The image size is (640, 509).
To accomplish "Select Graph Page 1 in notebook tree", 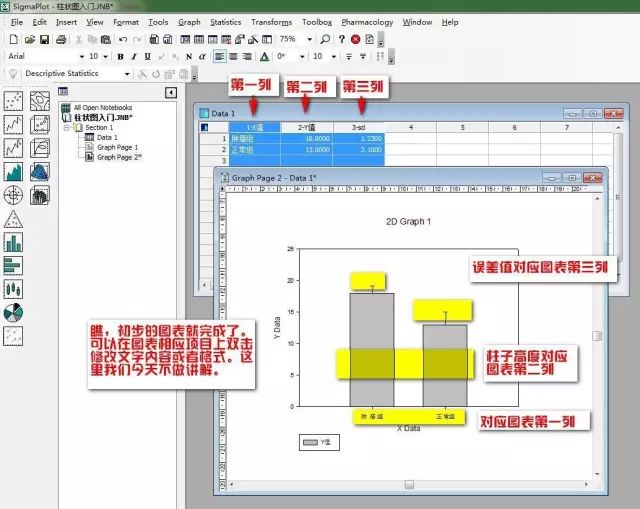I will tap(118, 147).
